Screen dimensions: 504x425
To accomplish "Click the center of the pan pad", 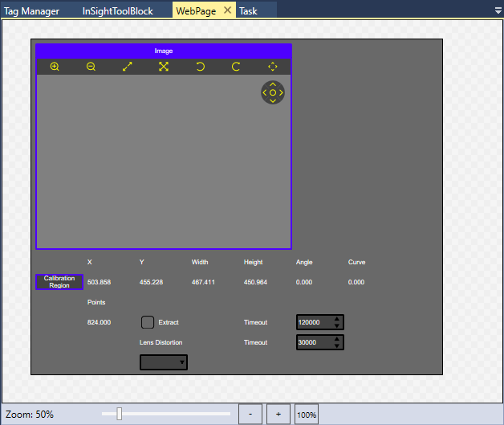I will [x=273, y=93].
